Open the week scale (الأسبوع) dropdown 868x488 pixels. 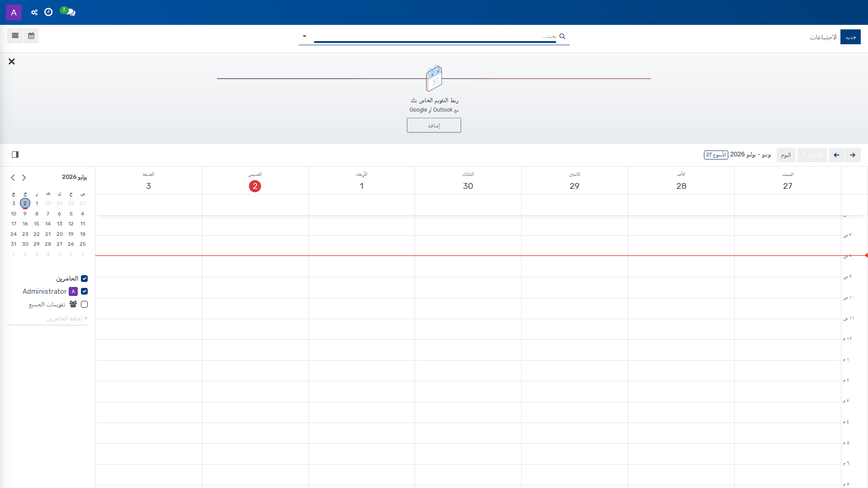pos(812,155)
